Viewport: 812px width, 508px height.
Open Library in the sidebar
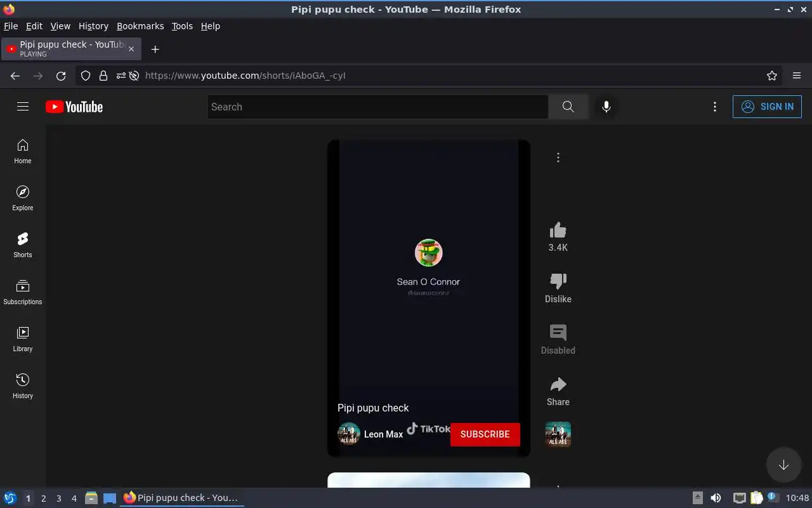coord(23,340)
